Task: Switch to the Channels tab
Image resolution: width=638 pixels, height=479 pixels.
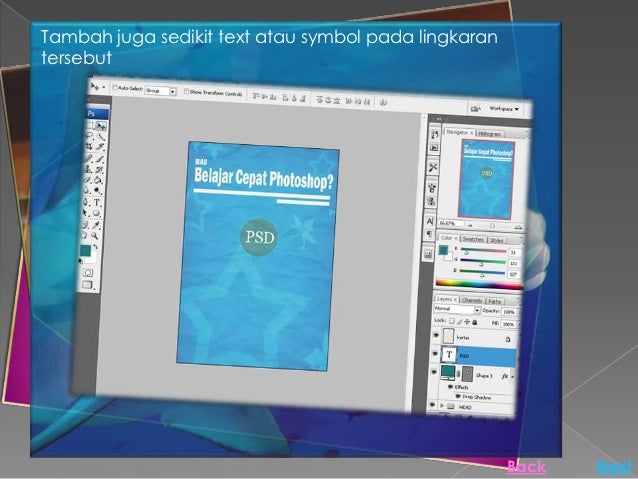Action: (472, 300)
